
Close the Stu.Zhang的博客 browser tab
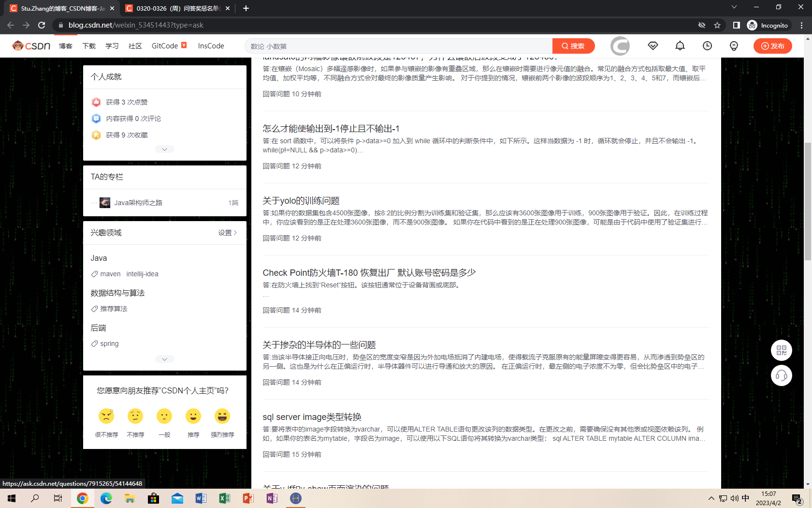(x=112, y=8)
